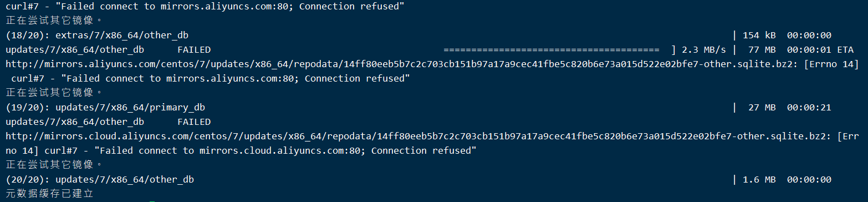Click the 00:00:21 elapsed time
The width and height of the screenshot is (868, 202).
click(x=809, y=108)
